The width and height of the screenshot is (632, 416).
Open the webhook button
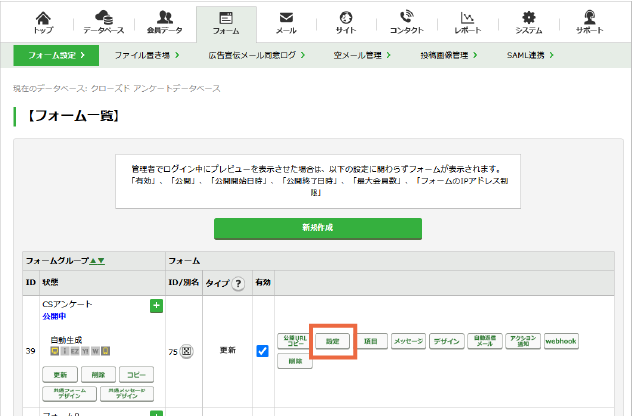[561, 341]
